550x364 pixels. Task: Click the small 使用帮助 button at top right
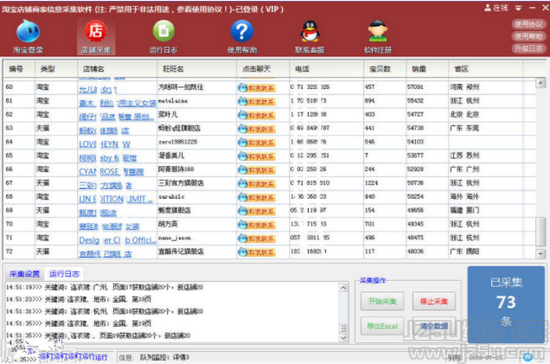point(529,36)
